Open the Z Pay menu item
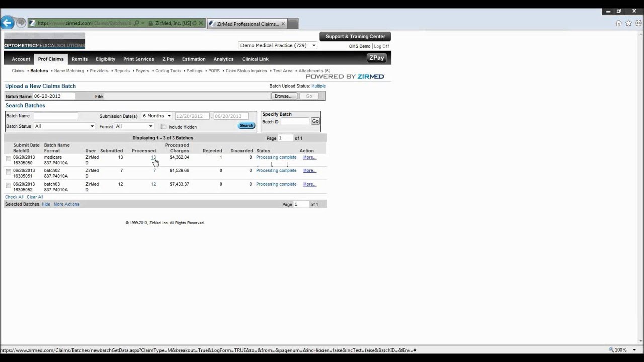 [168, 59]
